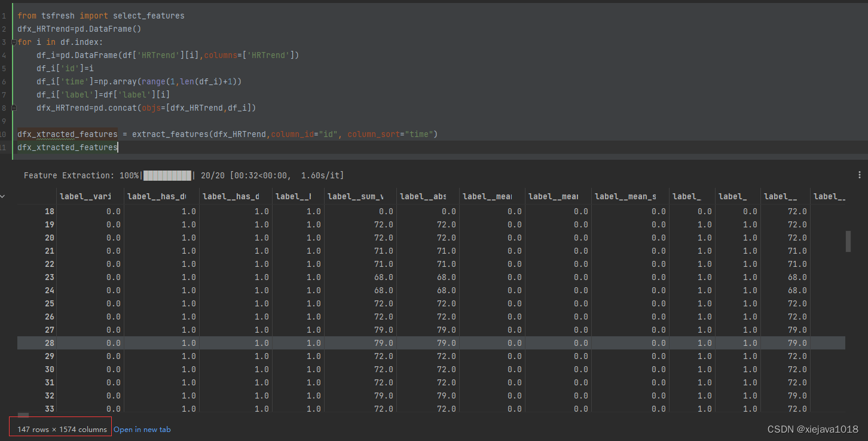The image size is (868, 441).
Task: Click 79.0 in row 28 under label__sum_v
Action: coord(383,343)
